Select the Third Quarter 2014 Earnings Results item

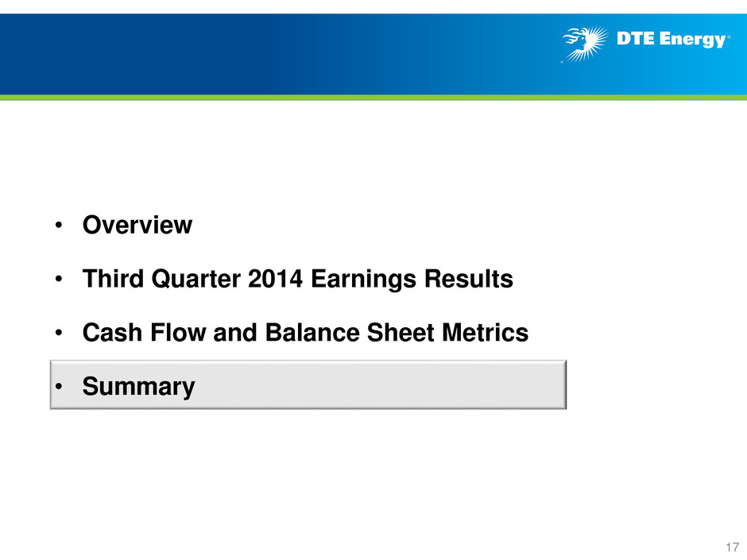point(298,279)
